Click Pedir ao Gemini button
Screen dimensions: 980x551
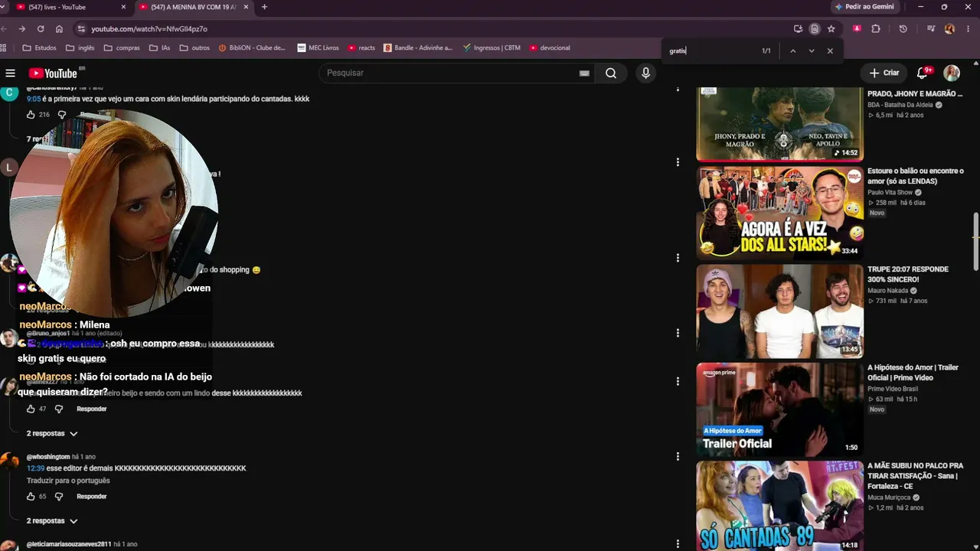864,7
